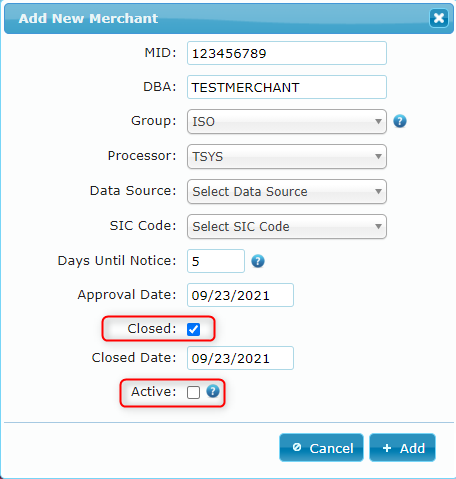Click into the DBA text field
This screenshot has width=456, height=479.
(287, 87)
